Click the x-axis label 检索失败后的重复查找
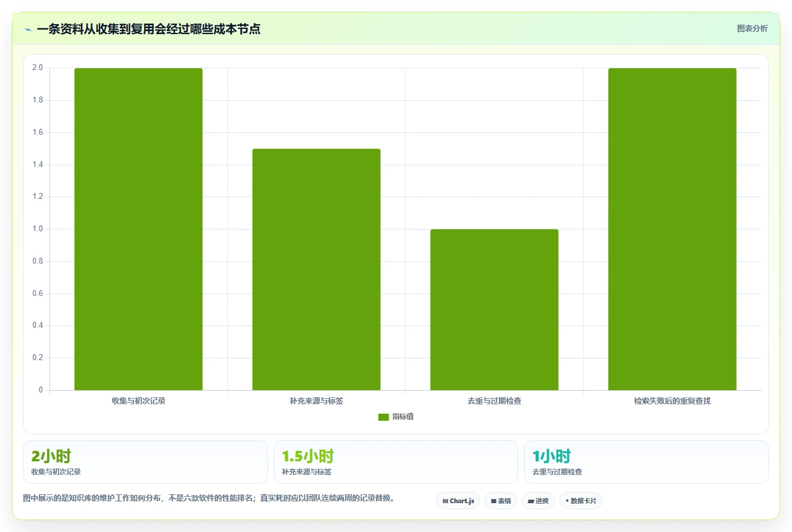This screenshot has width=792, height=532. 672,401
